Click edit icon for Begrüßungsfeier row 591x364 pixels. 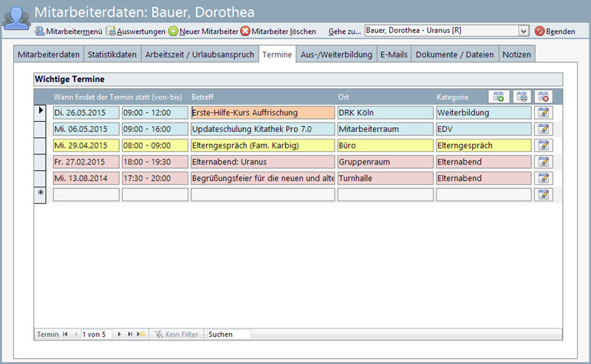[543, 178]
